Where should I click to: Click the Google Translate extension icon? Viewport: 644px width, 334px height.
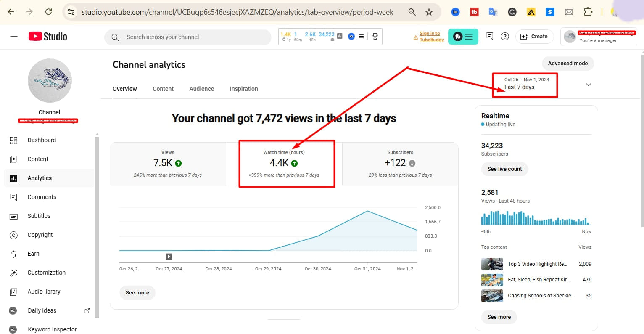coord(493,12)
